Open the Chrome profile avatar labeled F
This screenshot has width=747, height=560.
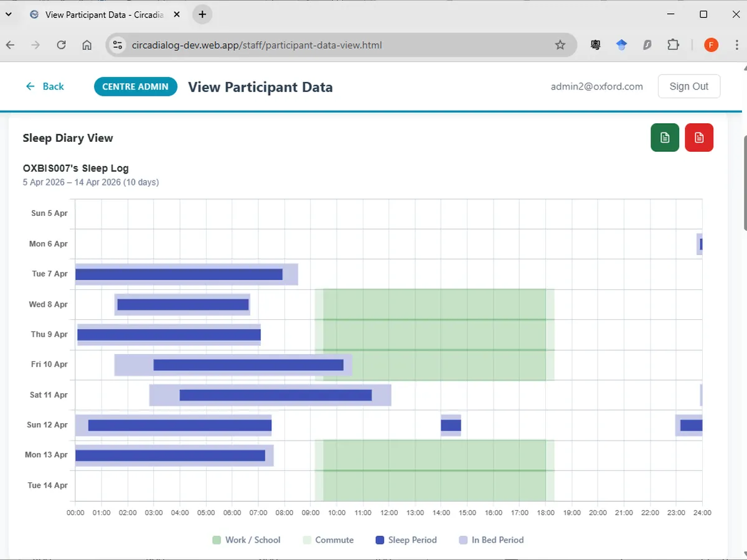711,45
